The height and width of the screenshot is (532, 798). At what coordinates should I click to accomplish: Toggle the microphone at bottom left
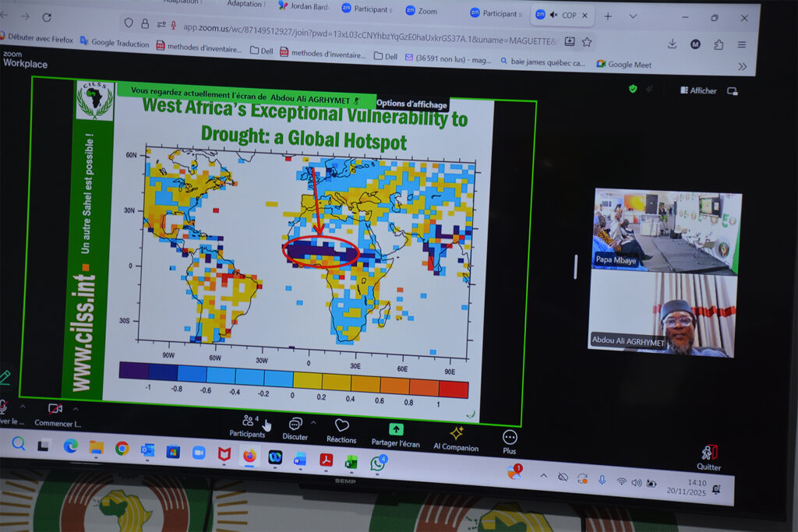click(3, 407)
